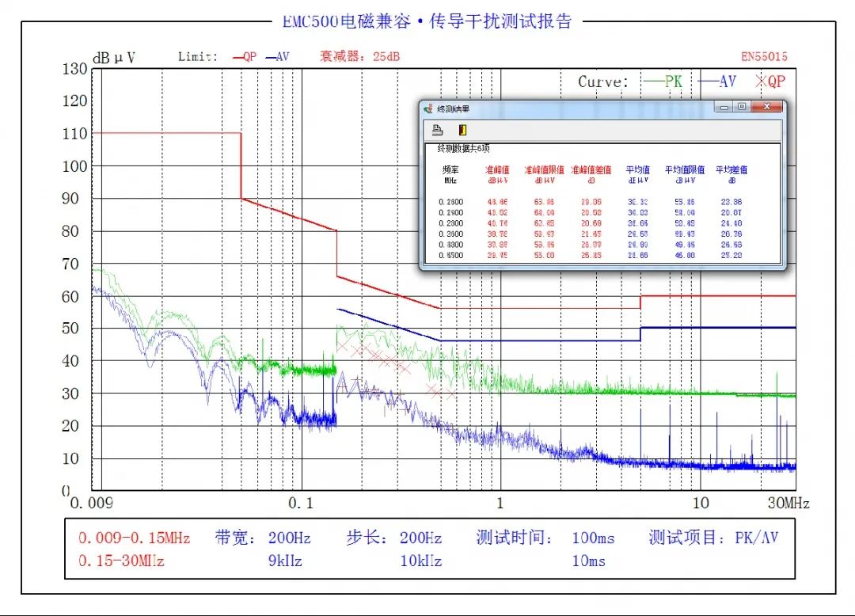Screen dimensions: 855x616
Task: Click the 测试项目 PK/AV text at bottom
Action: 713,538
